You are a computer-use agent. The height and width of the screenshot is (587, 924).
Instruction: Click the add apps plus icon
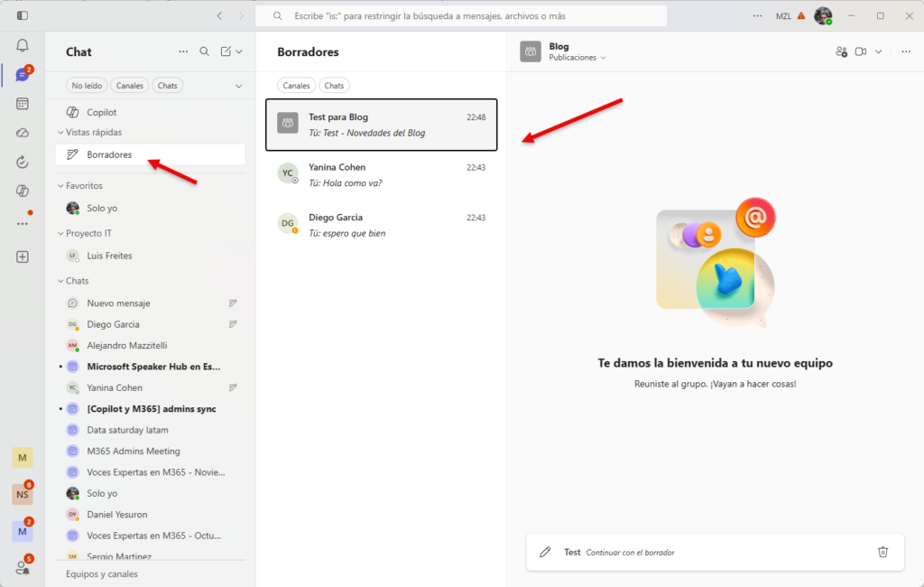pos(23,256)
